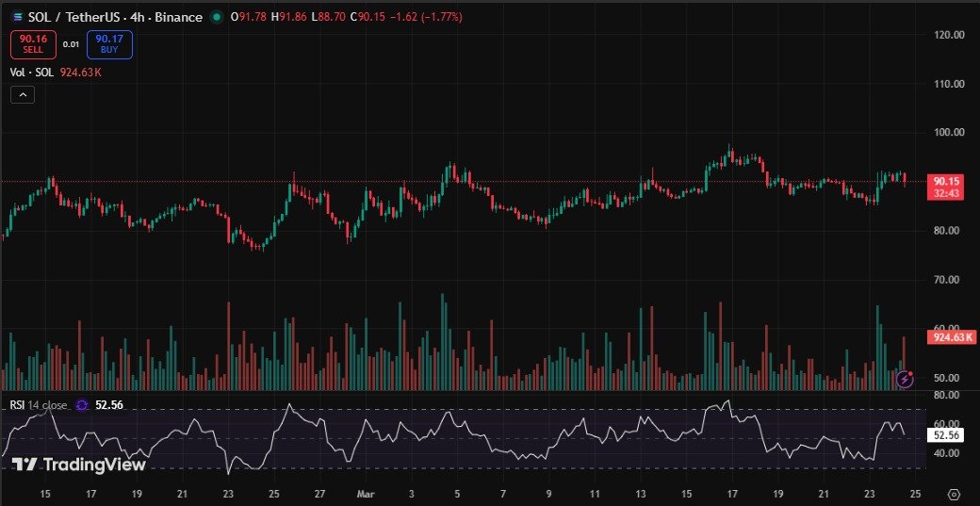Viewport: 980px width, 506px height.
Task: Click the Solana coin logo icon
Action: click(18, 18)
